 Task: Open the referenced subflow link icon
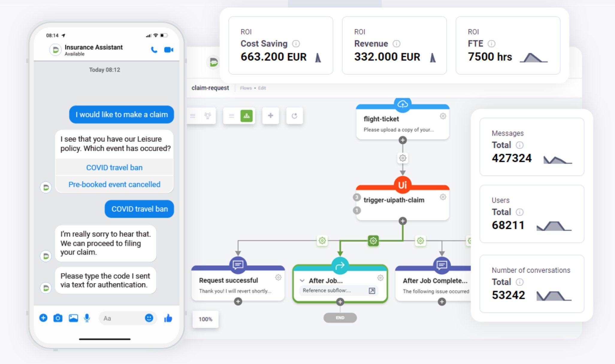click(372, 291)
